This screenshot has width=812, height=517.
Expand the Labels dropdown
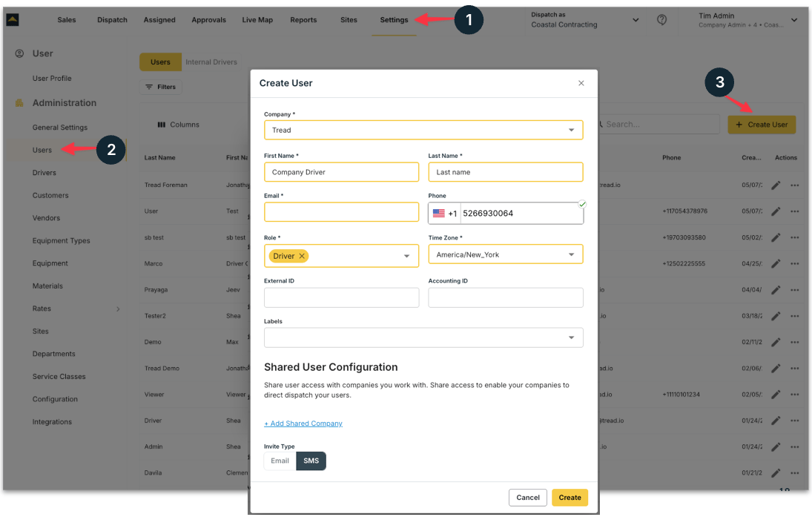tap(423, 337)
